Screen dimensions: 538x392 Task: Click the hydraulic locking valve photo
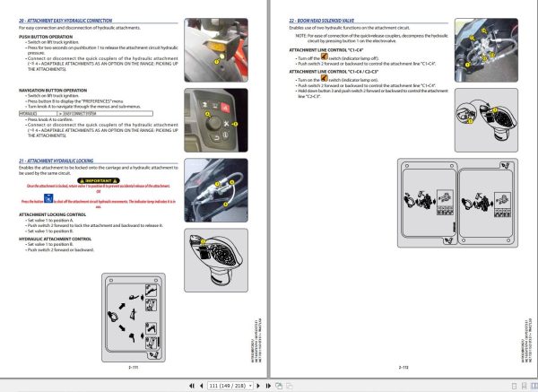coord(216,190)
